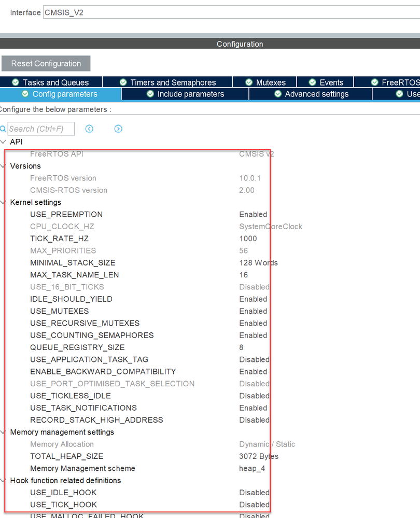
Task: Change Memory Management scheme heap_4 value
Action: pyautogui.click(x=252, y=468)
